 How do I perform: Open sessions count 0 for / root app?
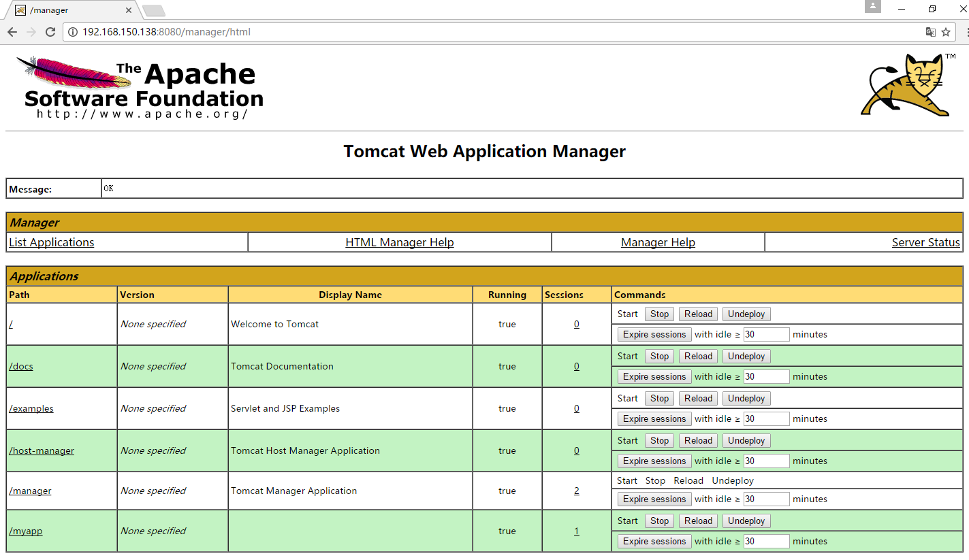point(577,324)
